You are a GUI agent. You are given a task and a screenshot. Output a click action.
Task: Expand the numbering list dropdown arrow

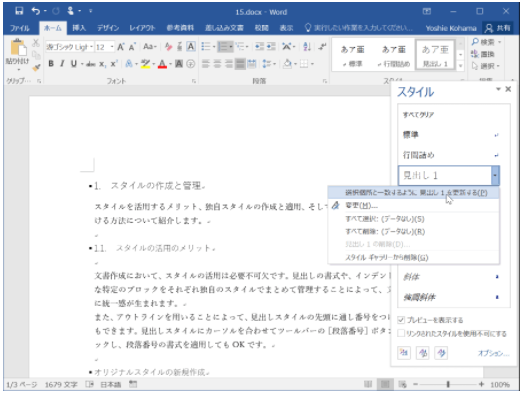click(x=231, y=47)
